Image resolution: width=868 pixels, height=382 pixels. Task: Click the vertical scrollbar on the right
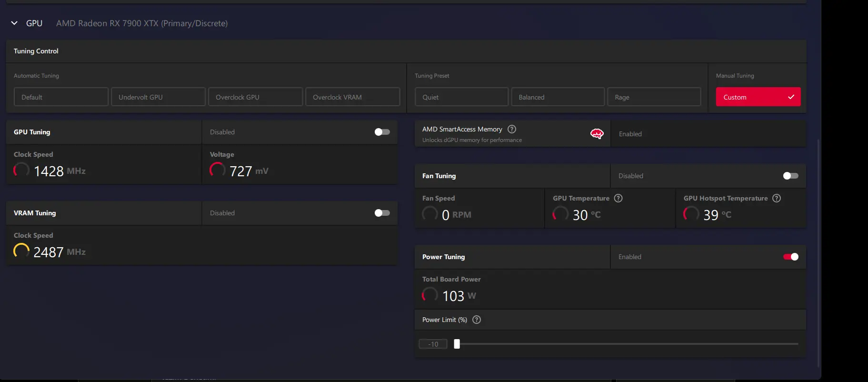(x=818, y=252)
